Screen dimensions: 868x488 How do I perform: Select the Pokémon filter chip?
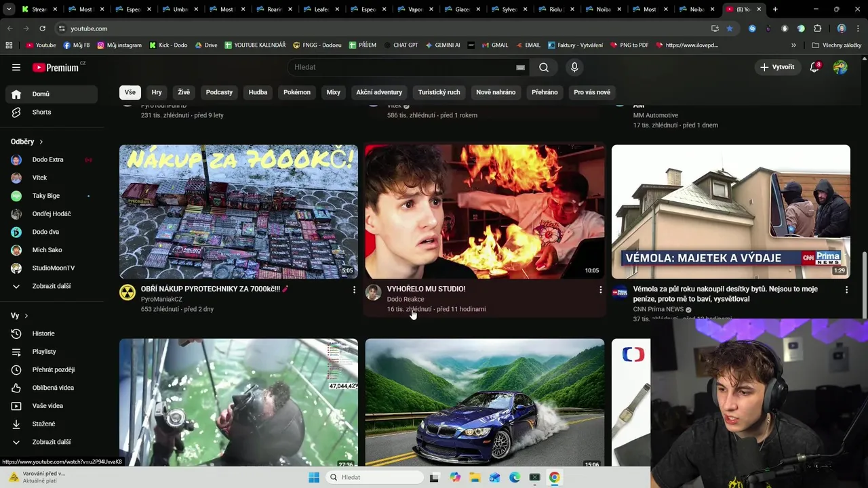pyautogui.click(x=297, y=92)
